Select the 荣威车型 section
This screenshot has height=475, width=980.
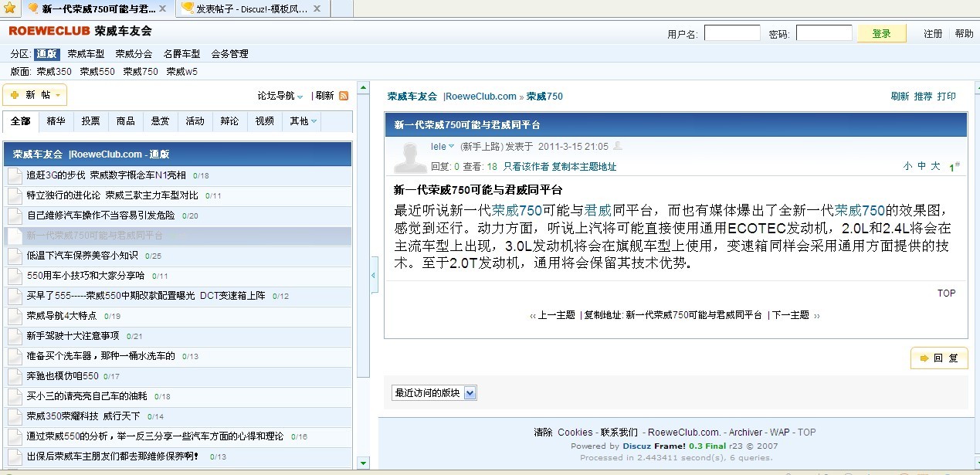click(x=86, y=54)
